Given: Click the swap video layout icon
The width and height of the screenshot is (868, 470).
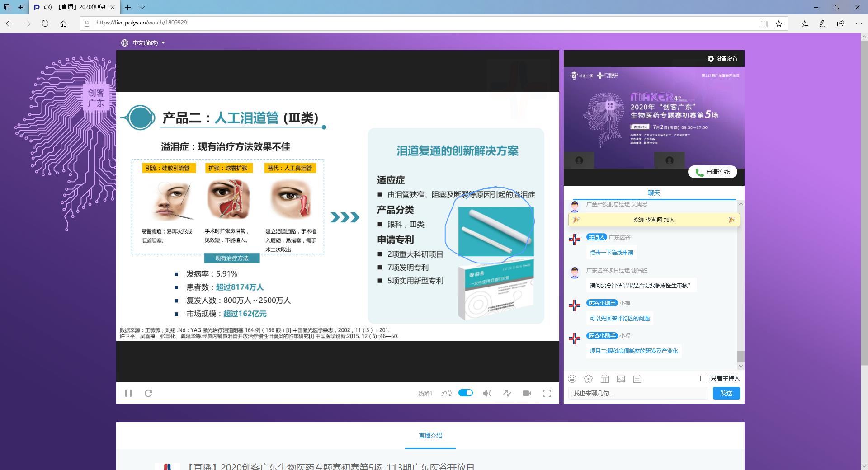Looking at the screenshot, I should pyautogui.click(x=507, y=393).
